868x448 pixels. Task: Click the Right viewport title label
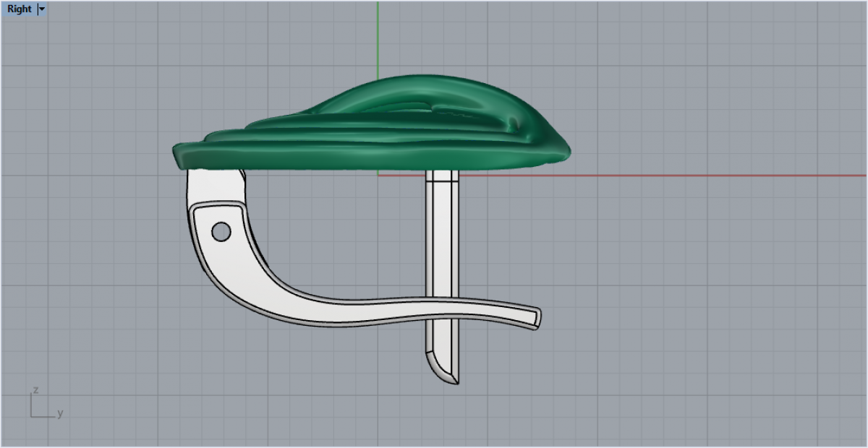20,9
